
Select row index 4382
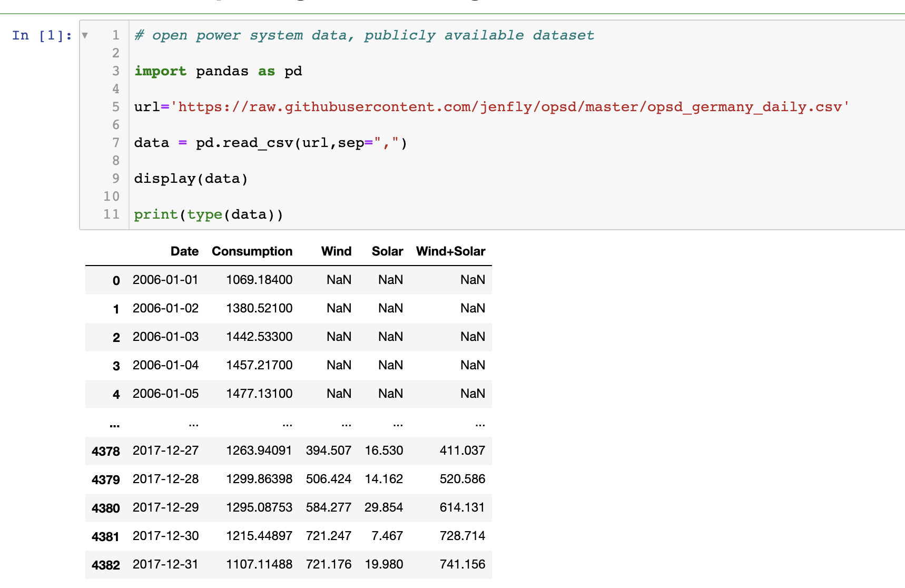point(105,564)
